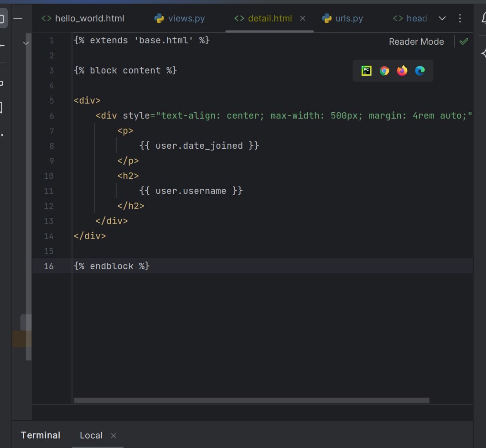Open the inspections checkmark widget

(x=464, y=42)
